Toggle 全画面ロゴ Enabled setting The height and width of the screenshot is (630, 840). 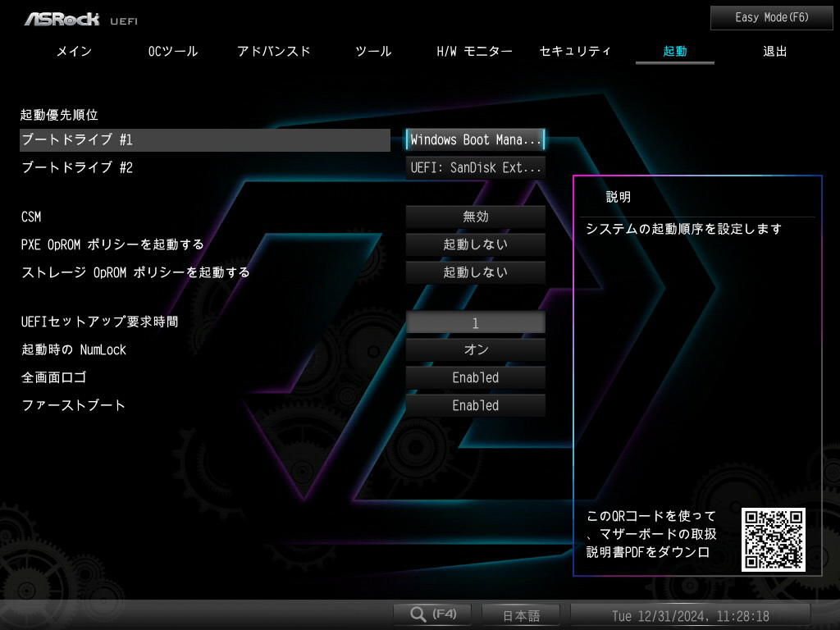point(475,377)
